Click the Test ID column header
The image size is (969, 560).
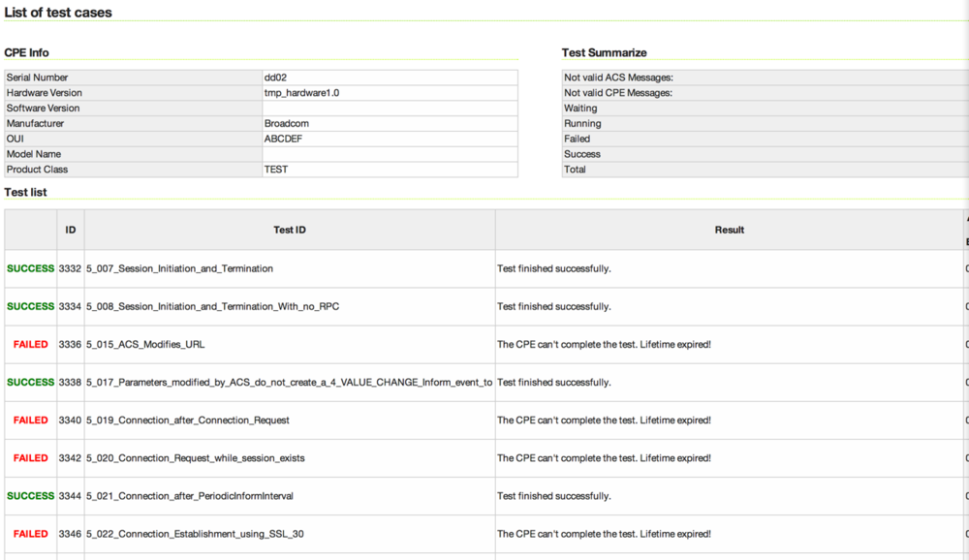[x=289, y=230]
